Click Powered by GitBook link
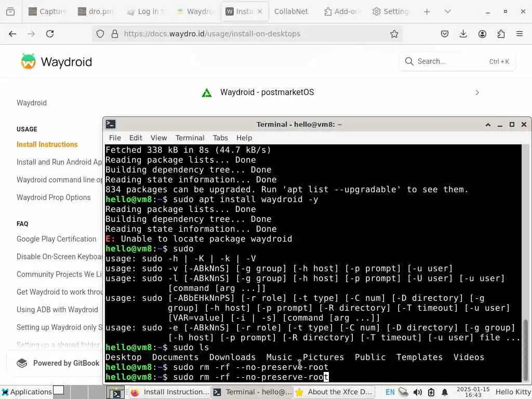The width and height of the screenshot is (532, 399). [x=58, y=363]
